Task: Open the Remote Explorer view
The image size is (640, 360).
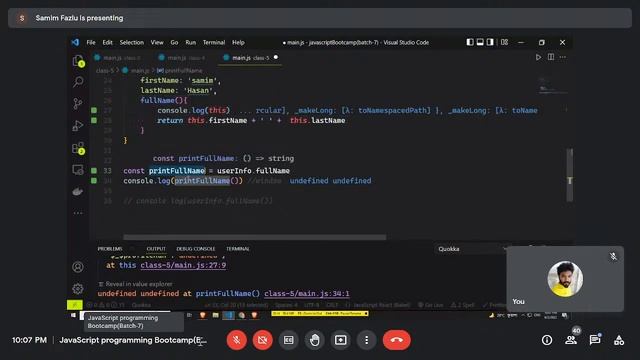Action: tap(78, 170)
